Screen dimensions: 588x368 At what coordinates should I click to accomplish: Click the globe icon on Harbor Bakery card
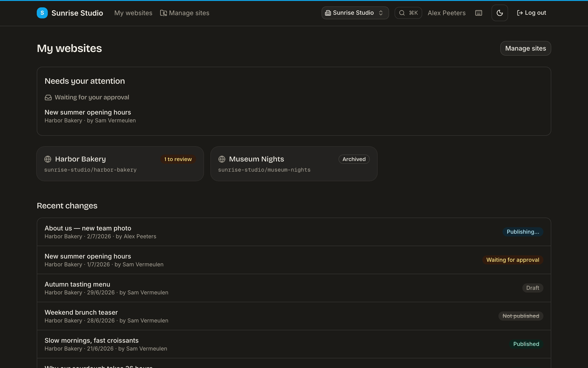click(x=48, y=159)
